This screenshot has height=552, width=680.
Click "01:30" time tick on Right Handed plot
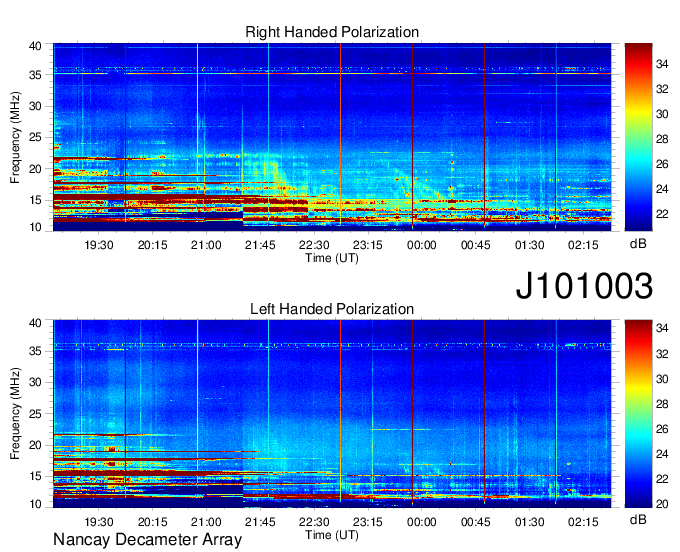[530, 245]
